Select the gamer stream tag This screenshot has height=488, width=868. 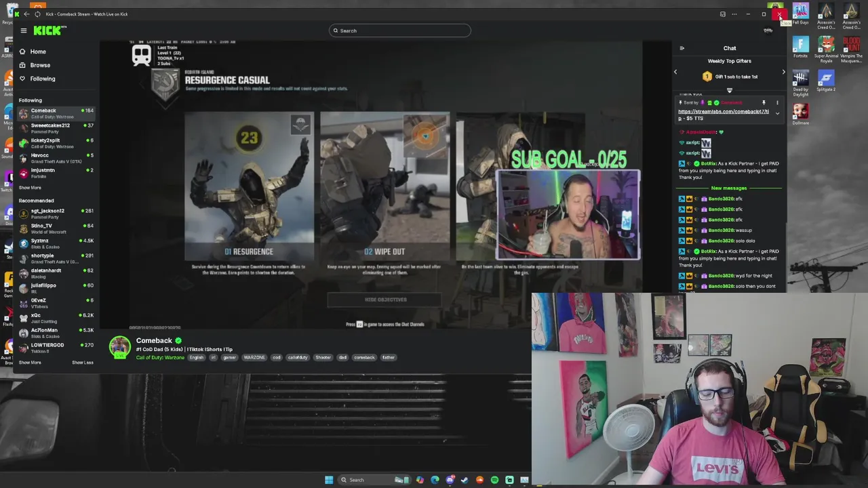click(230, 357)
